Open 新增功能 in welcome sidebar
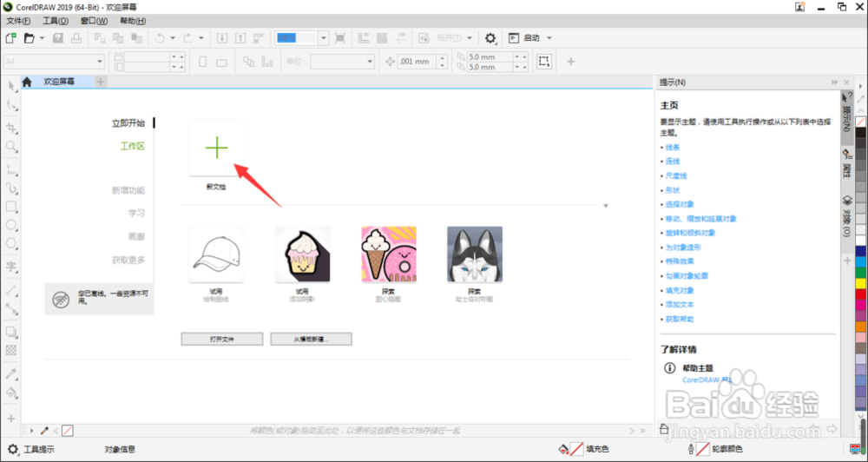This screenshot has width=868, height=462. (128, 190)
